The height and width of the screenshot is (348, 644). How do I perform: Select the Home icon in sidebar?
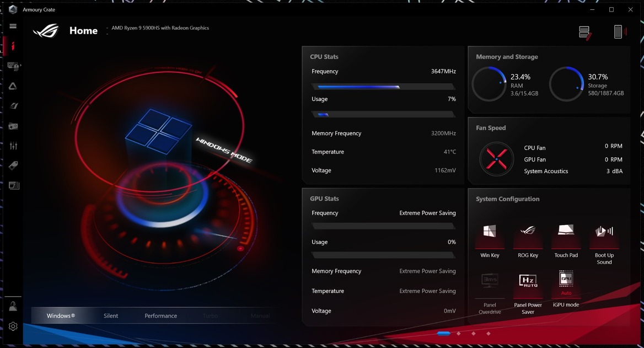[x=13, y=46]
